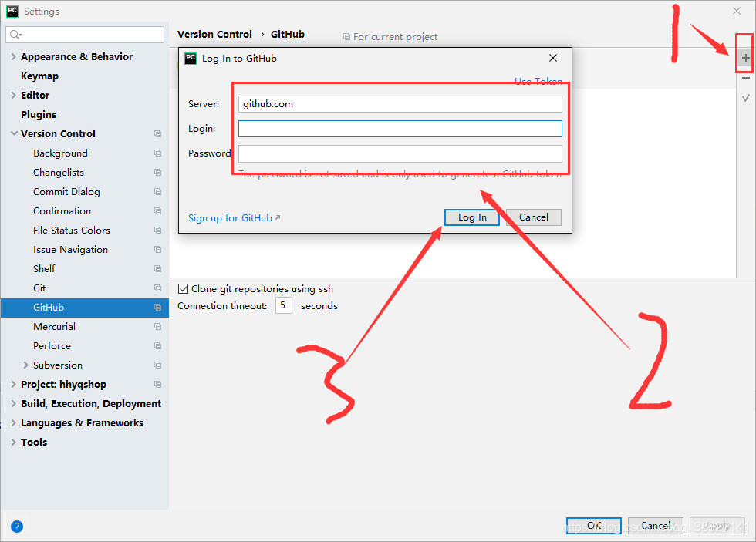Select Issue Navigation settings item

coord(70,250)
